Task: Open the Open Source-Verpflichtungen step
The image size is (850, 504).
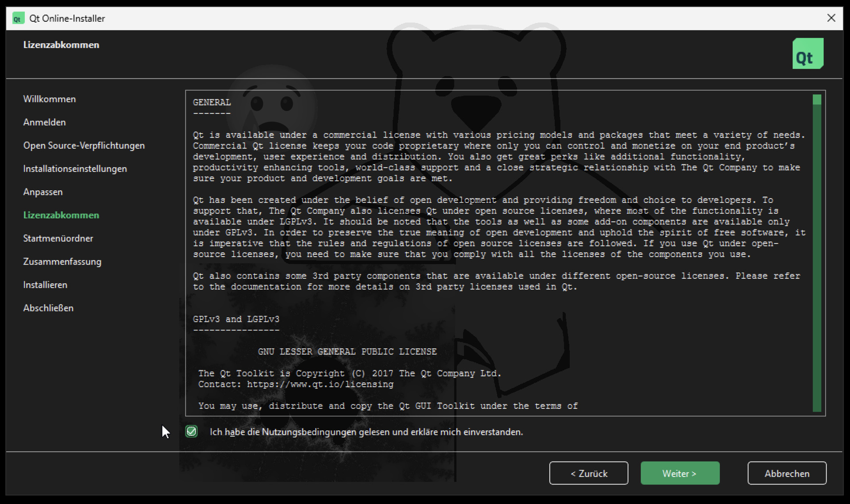Action: tap(84, 146)
